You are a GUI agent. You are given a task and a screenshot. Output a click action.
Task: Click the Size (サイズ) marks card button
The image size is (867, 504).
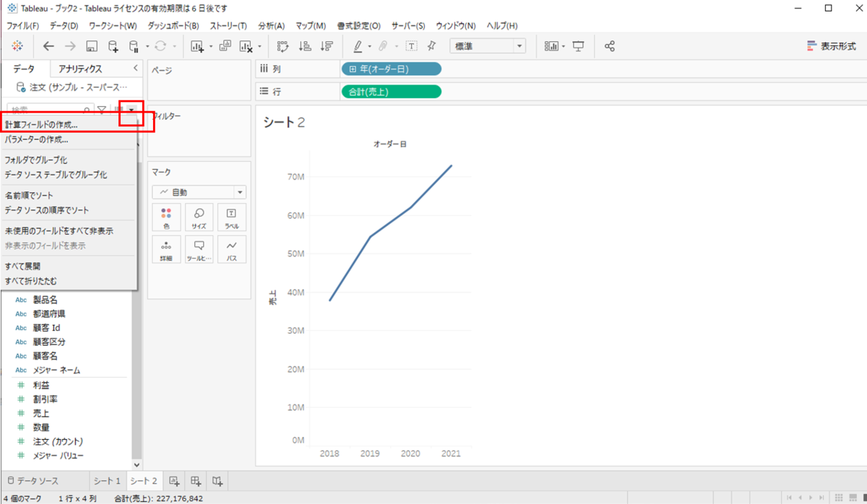pos(199,217)
